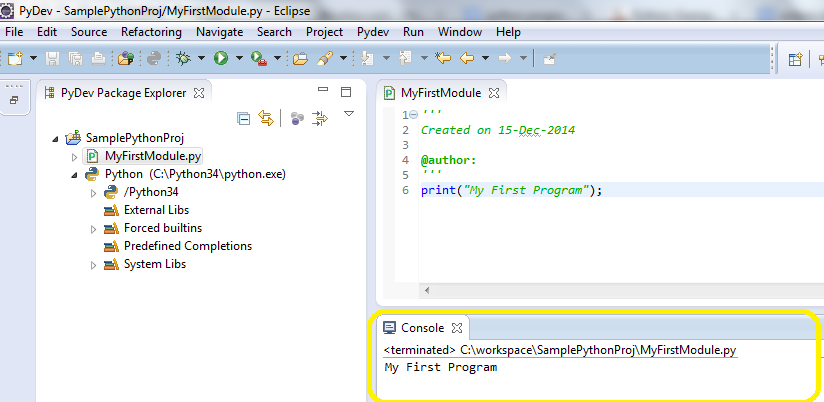The width and height of the screenshot is (824, 402).
Task: Open the Search dropdown arrow
Action: tap(343, 58)
